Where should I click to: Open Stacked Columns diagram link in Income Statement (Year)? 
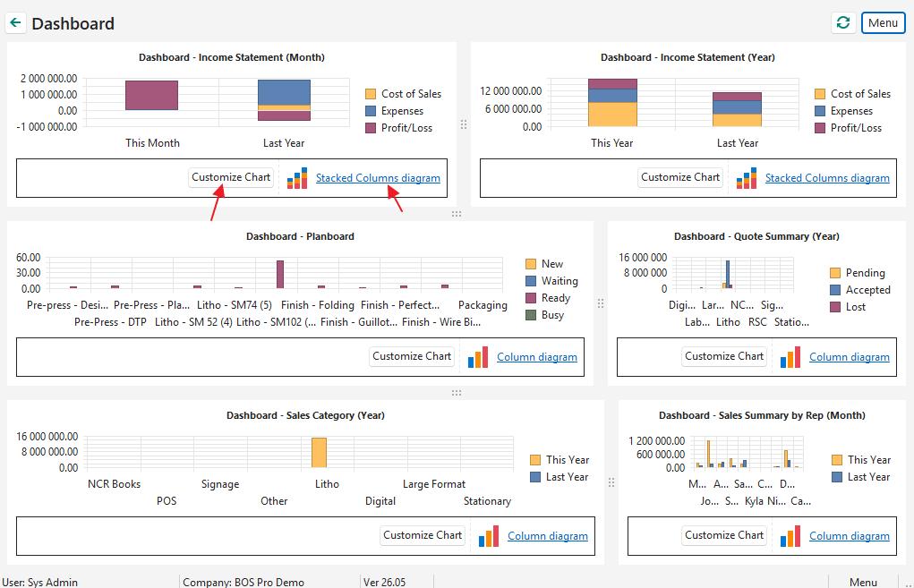tap(827, 178)
